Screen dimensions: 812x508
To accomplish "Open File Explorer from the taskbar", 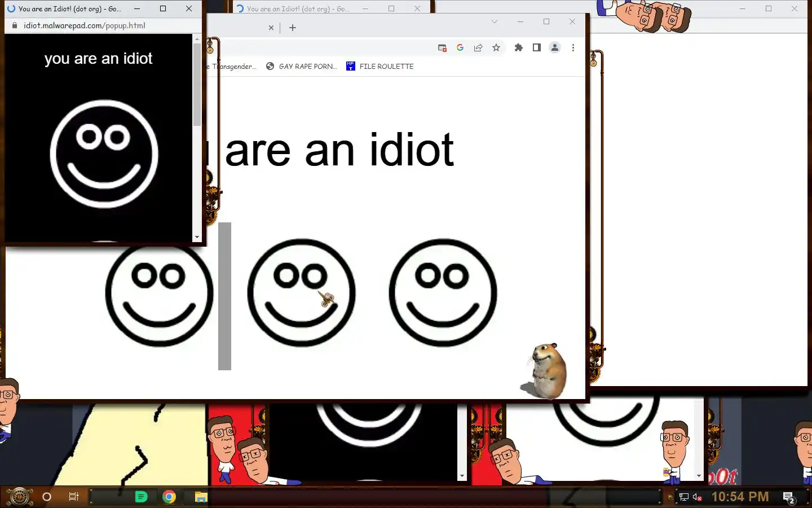I will [x=201, y=497].
